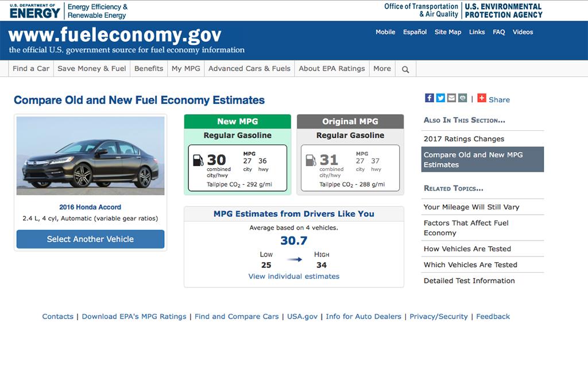Click the 30.7 average MPG value
This screenshot has width=588, height=392.
(x=293, y=240)
